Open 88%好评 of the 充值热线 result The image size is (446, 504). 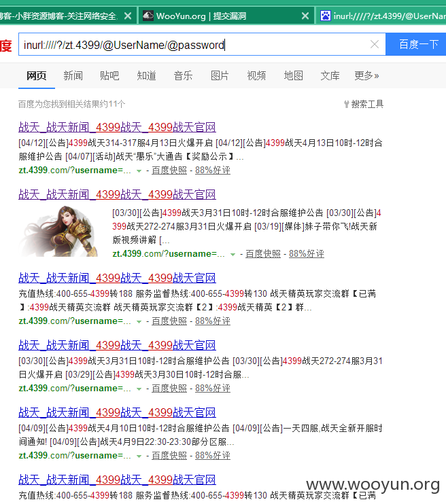213,321
